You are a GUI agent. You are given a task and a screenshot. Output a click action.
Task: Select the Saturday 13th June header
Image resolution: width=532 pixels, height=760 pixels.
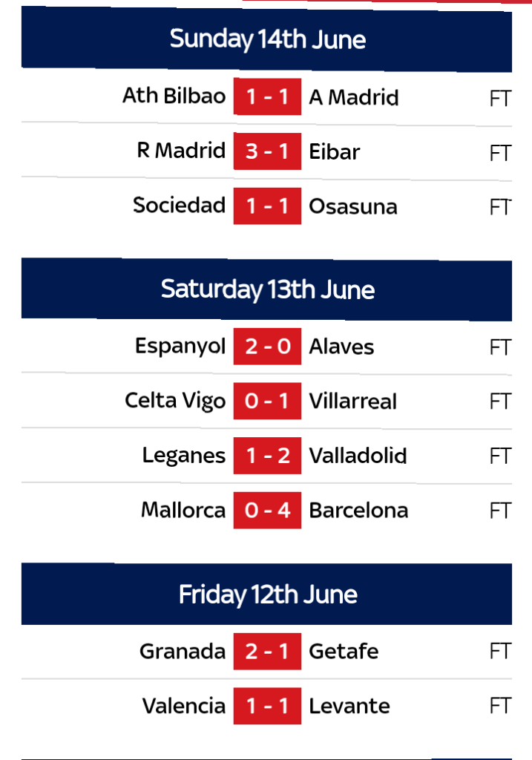(267, 289)
